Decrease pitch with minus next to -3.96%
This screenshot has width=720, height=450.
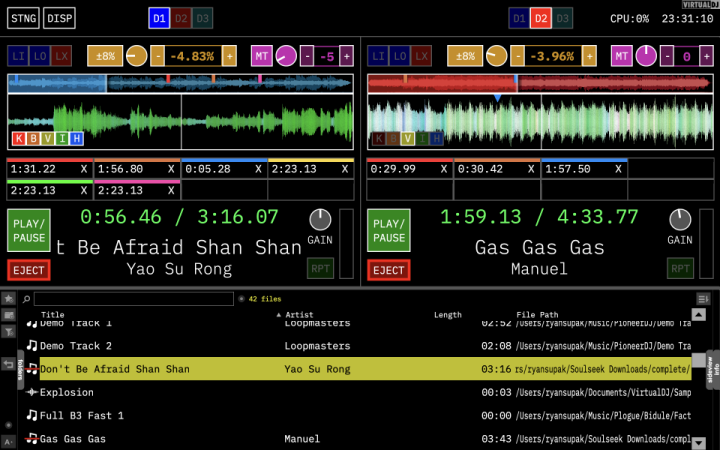[518, 56]
